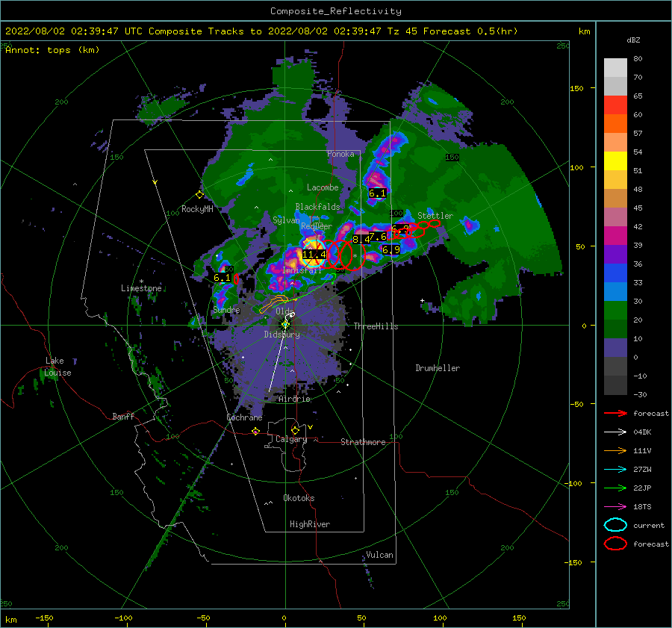Click the diamond marker below Cochrane
The image size is (672, 628).
pyautogui.click(x=255, y=432)
